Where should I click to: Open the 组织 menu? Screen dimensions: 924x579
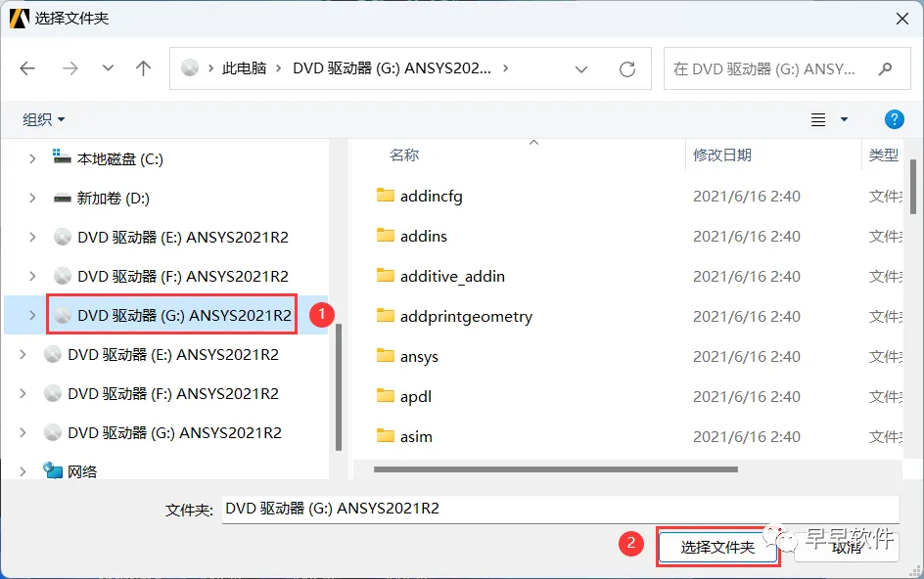click(x=44, y=119)
